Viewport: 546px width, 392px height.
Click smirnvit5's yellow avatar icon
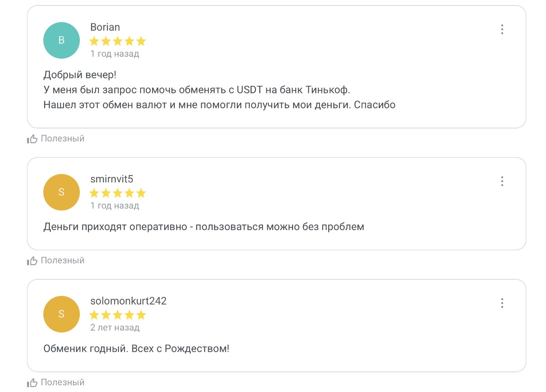pos(61,192)
